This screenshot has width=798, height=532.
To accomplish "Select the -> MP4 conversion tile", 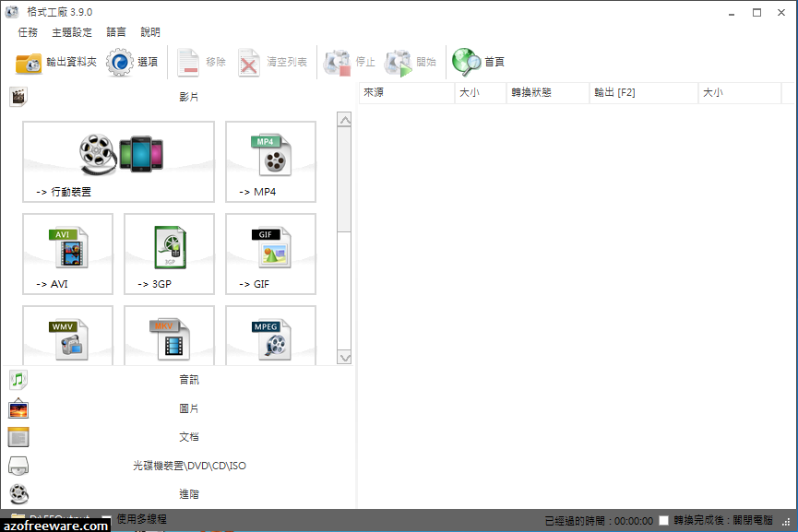I will (x=270, y=161).
